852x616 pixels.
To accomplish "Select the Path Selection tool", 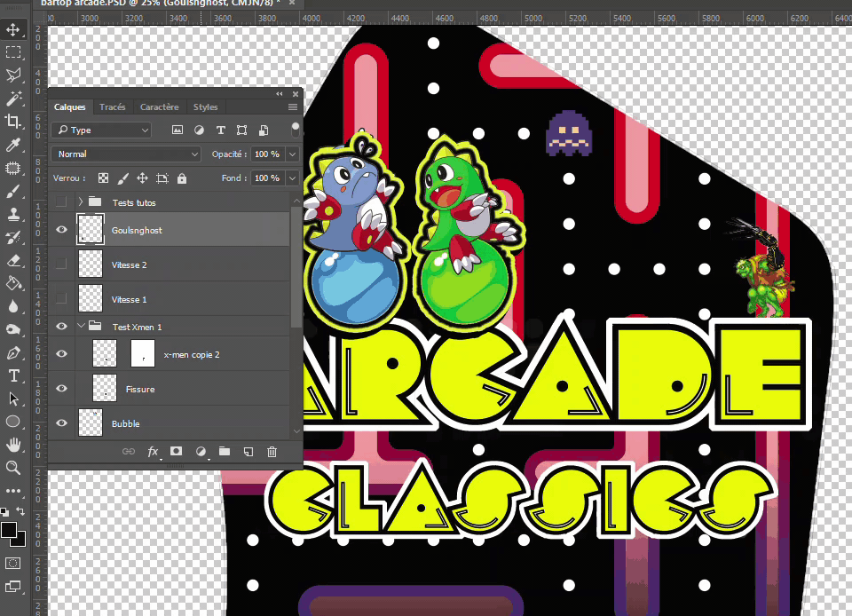I will [13, 399].
